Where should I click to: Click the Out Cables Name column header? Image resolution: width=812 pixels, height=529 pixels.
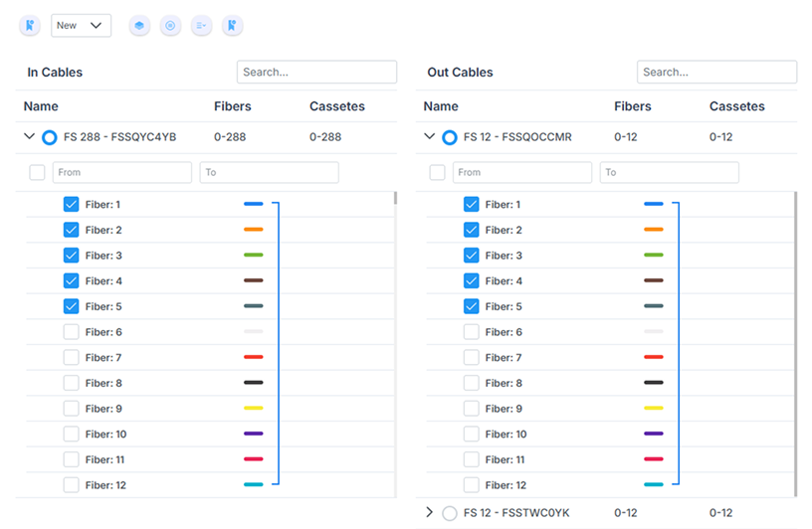pyautogui.click(x=441, y=106)
